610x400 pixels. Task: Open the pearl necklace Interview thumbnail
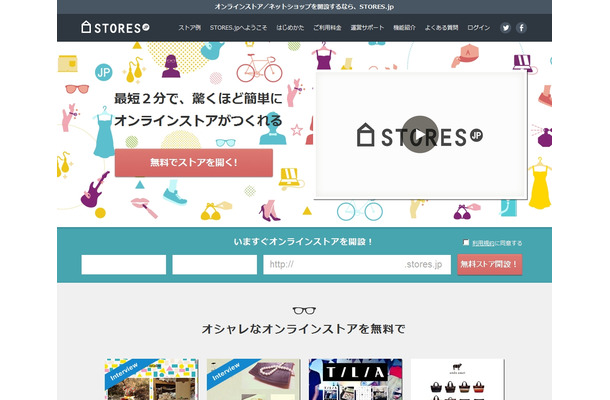point(254,379)
